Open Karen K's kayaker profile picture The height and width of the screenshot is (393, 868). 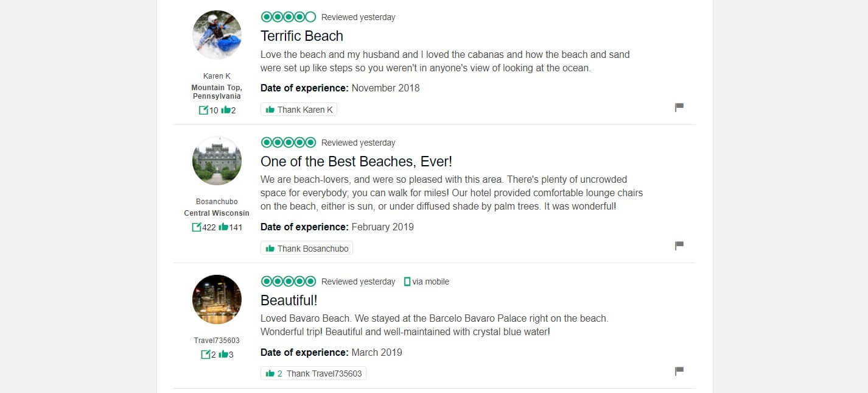pyautogui.click(x=217, y=35)
